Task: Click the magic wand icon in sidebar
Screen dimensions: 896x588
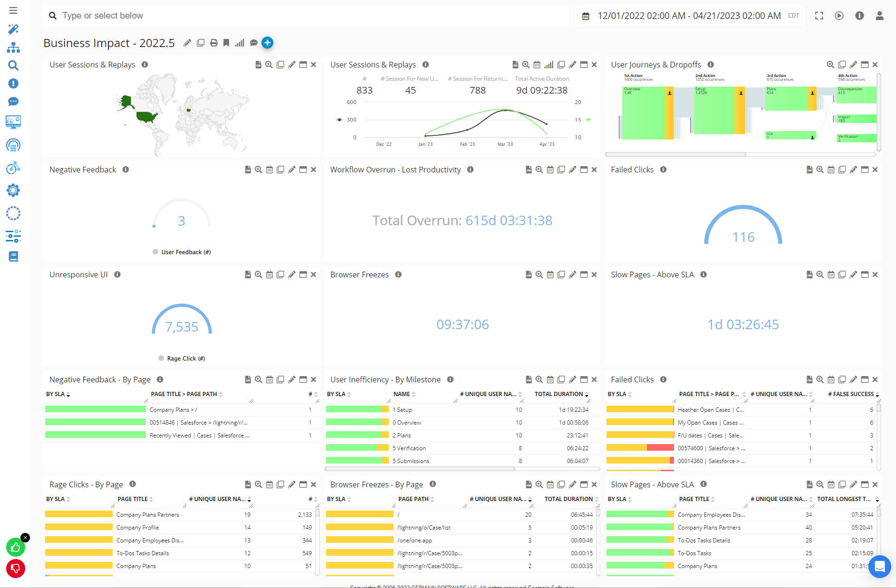Action: point(13,29)
